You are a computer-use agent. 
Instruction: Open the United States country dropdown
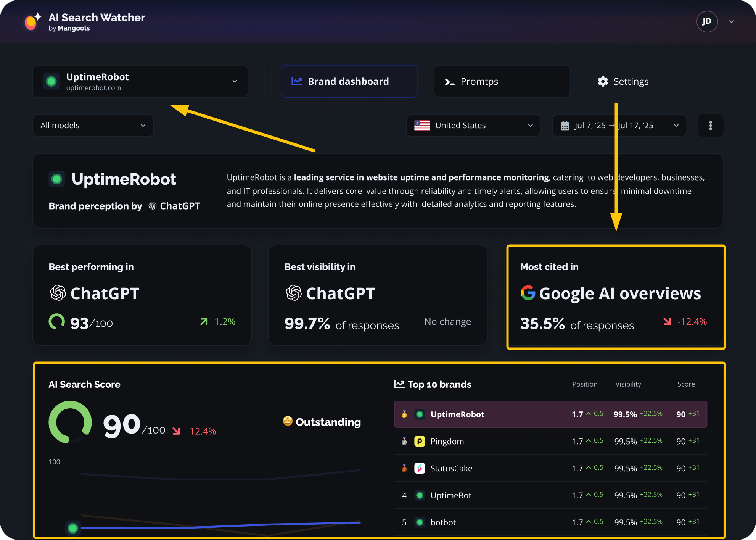point(473,125)
